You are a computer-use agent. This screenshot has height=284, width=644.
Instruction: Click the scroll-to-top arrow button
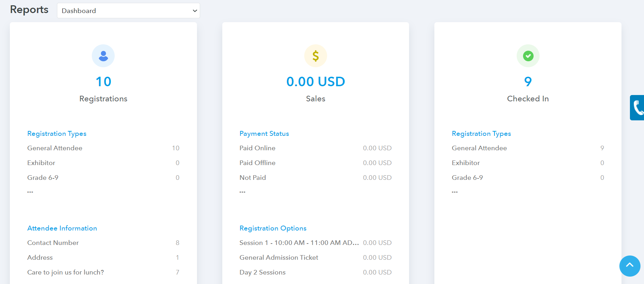(630, 266)
